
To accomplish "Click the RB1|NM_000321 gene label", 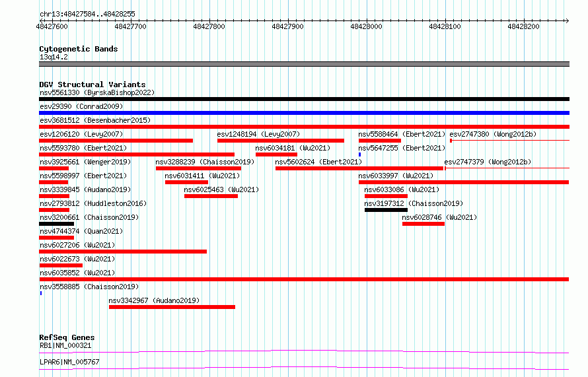I will [x=65, y=345].
